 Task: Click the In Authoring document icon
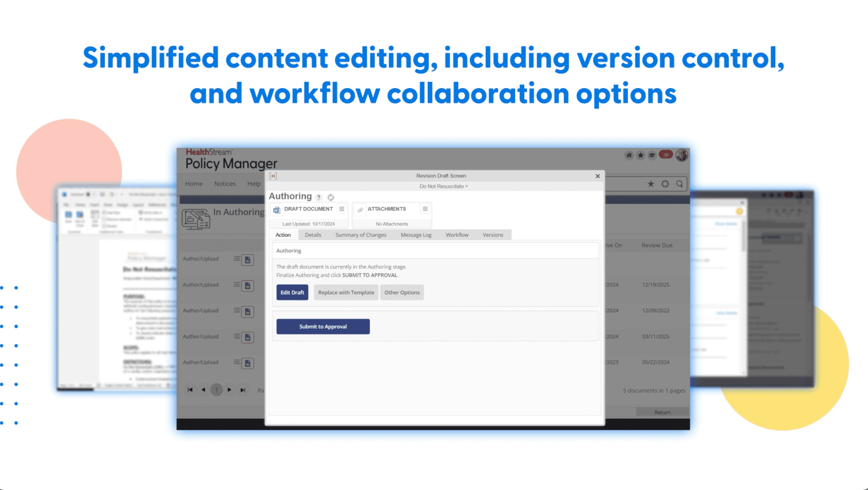pyautogui.click(x=196, y=219)
